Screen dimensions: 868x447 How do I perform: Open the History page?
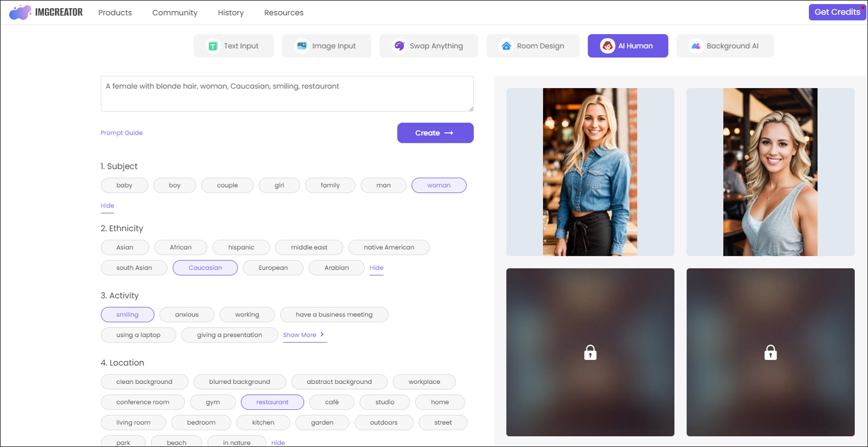(231, 13)
